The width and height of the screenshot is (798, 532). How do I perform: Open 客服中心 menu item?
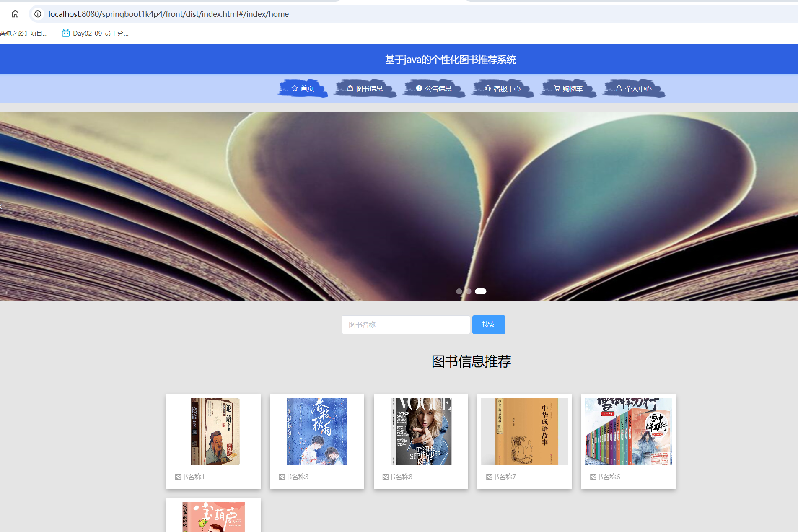click(x=503, y=88)
